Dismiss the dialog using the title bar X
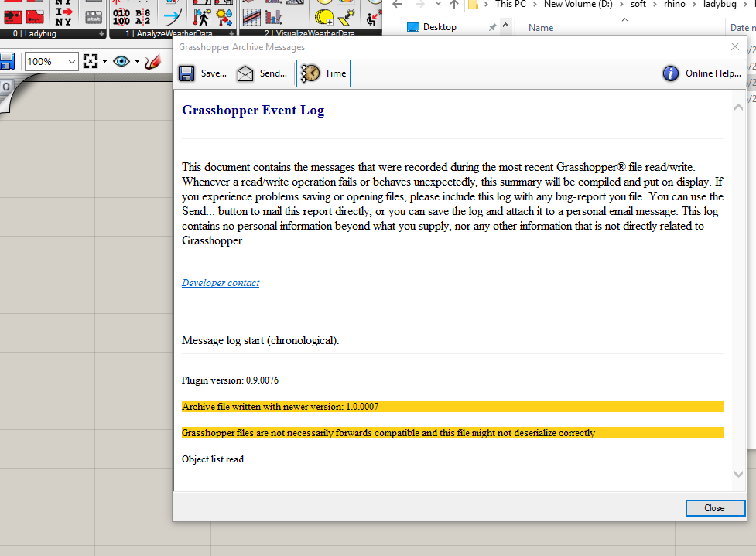Image resolution: width=756 pixels, height=556 pixels. click(735, 46)
